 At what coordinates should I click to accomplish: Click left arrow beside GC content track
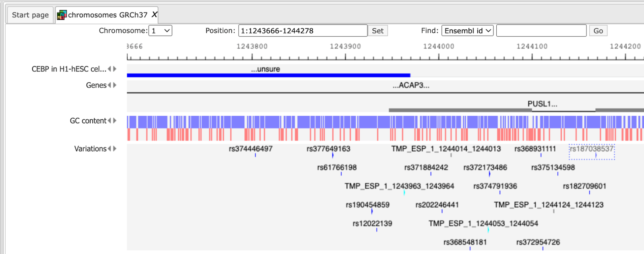click(x=109, y=121)
